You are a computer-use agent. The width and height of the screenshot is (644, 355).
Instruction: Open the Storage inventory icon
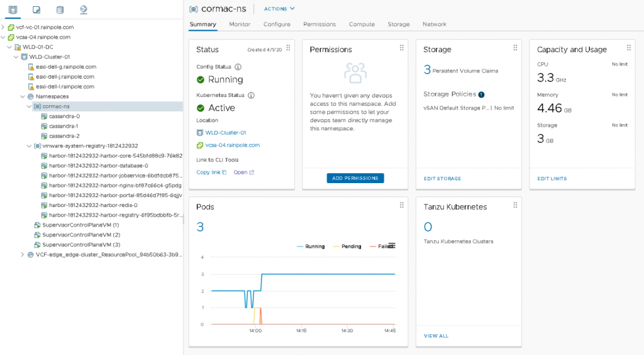(x=60, y=9)
